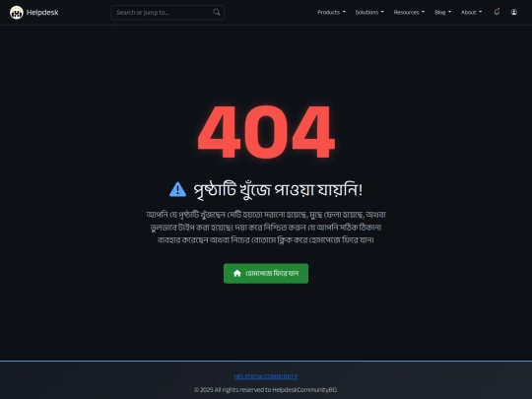This screenshot has height=399, width=532.
Task: Click the About caret arrow
Action: point(481,12)
